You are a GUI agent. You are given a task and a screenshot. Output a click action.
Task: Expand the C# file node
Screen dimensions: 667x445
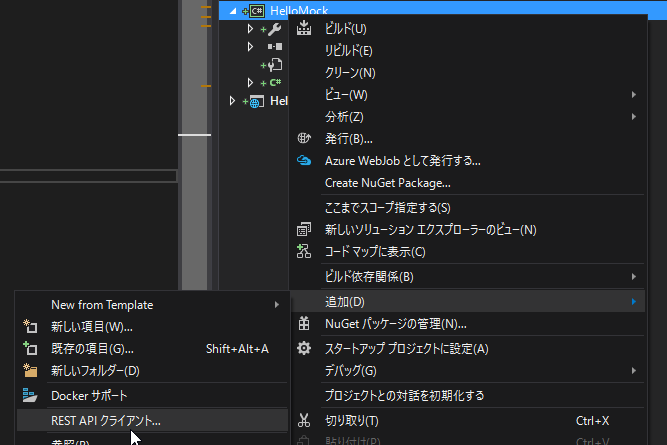pyautogui.click(x=250, y=83)
